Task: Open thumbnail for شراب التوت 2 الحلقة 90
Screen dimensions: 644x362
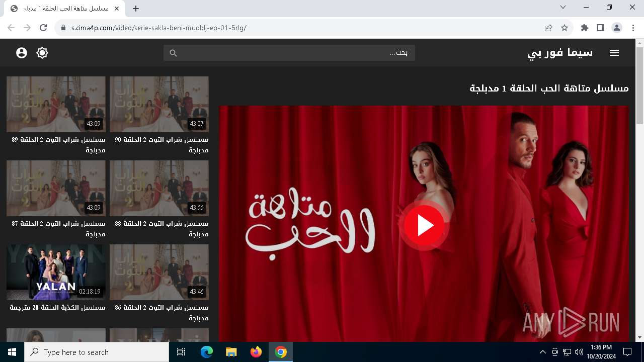Action: pyautogui.click(x=159, y=104)
